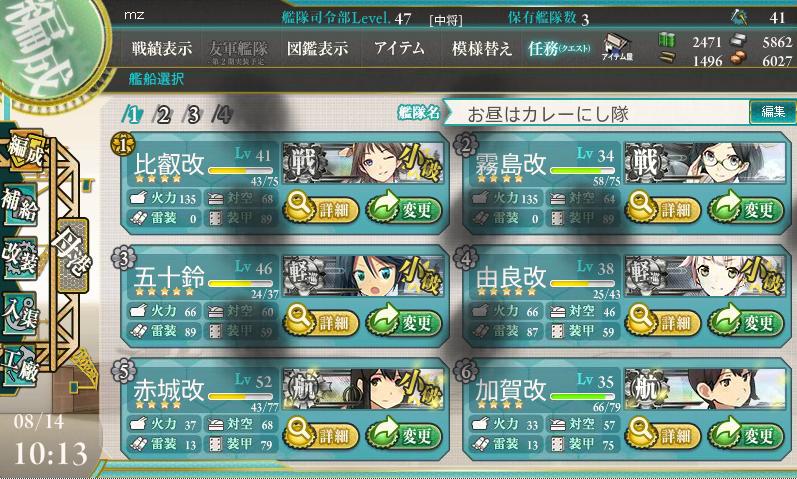Image resolution: width=797 pixels, height=479 pixels.
Task: Open the 工廠 factory sidebar icon
Action: (x=20, y=367)
